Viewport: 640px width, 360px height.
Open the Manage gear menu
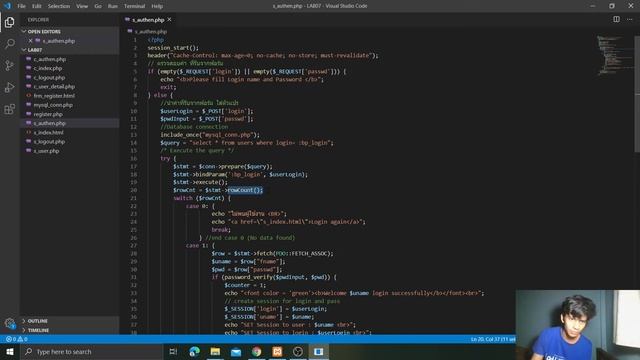coord(9,324)
